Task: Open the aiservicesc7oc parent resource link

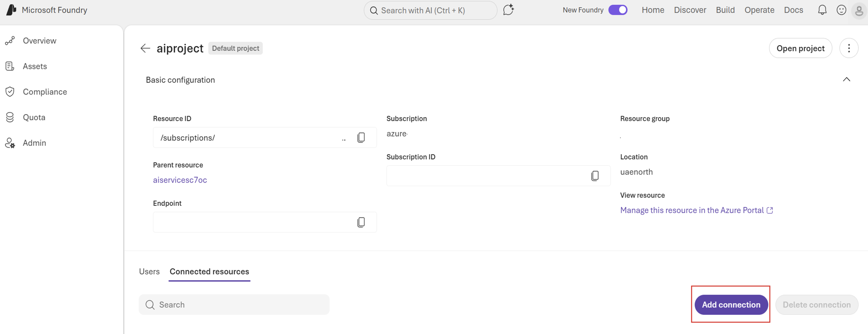Action: click(x=180, y=180)
